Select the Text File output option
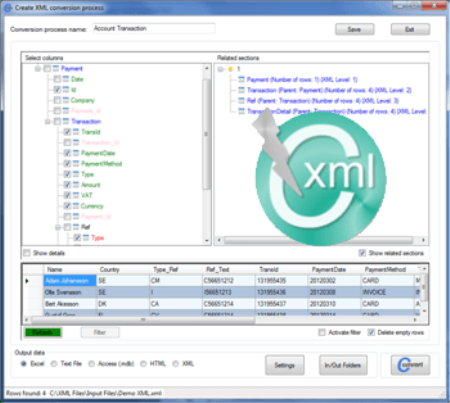450x403 pixels. pyautogui.click(x=54, y=364)
